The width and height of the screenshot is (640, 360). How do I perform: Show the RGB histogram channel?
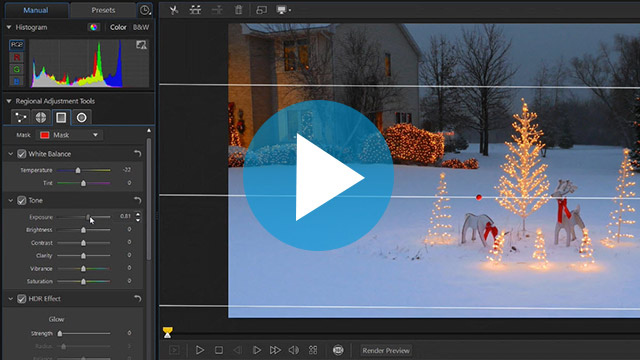coord(17,44)
